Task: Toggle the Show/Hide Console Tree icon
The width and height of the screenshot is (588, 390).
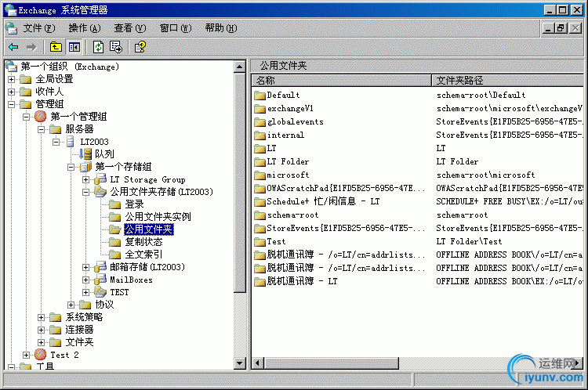Action: click(x=74, y=47)
